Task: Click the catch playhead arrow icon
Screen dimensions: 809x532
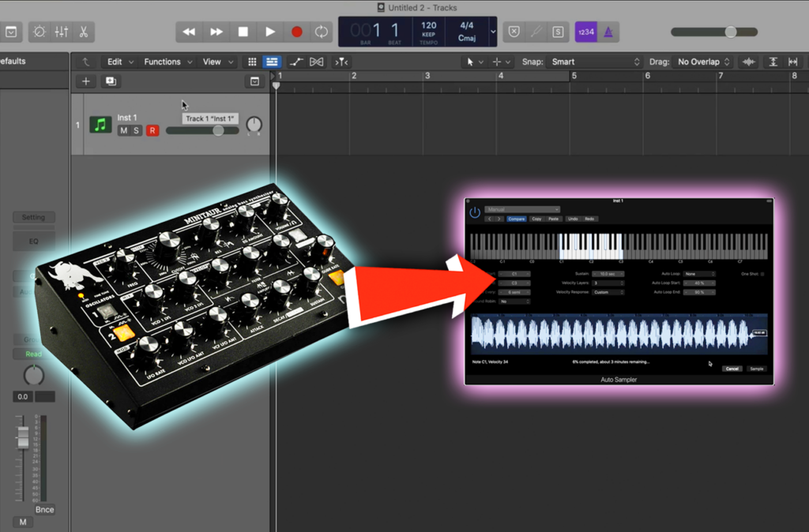Action: coord(85,61)
